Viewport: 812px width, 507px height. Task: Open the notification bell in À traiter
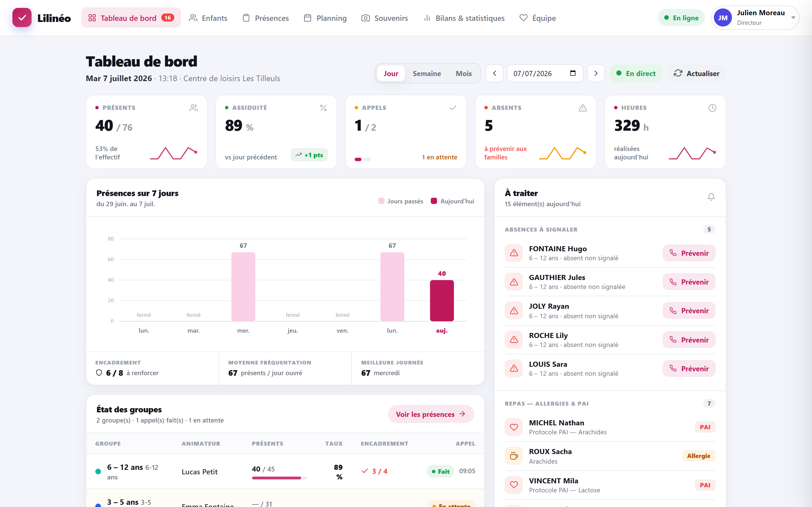[711, 197]
